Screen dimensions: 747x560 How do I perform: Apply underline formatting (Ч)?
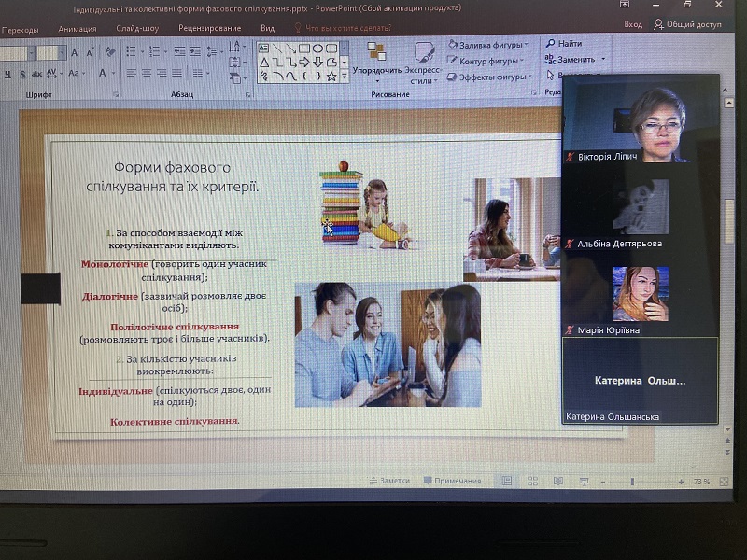7,74
